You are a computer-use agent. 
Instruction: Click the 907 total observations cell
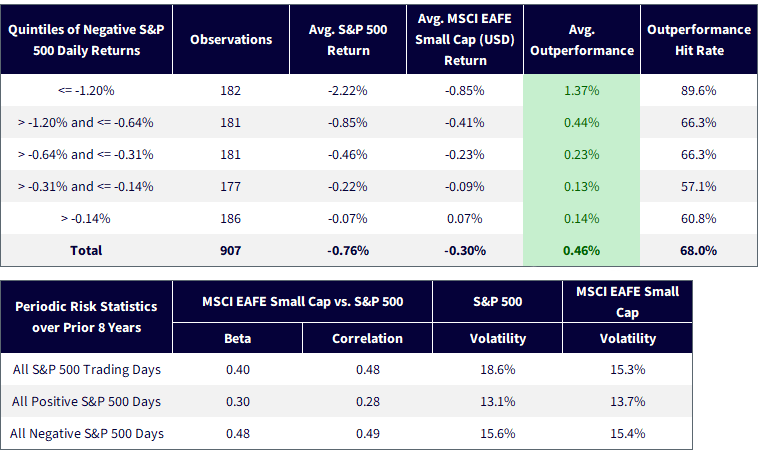(231, 251)
